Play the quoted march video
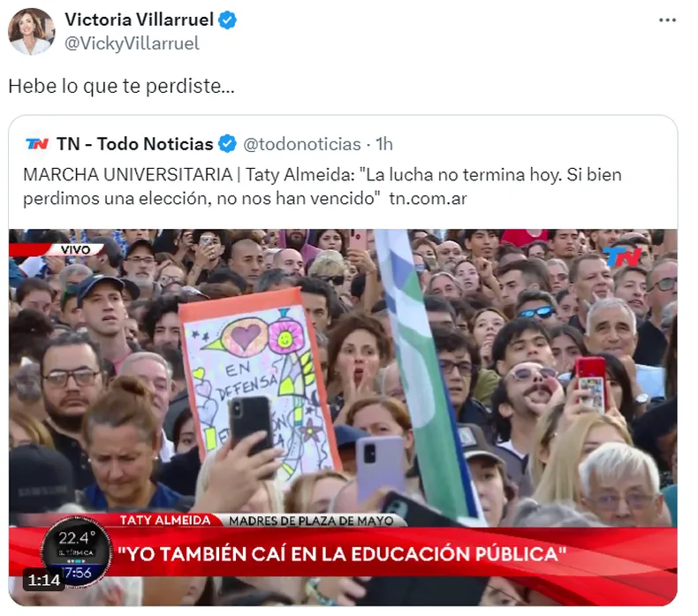Image resolution: width=698 pixels, height=616 pixels. [x=343, y=417]
